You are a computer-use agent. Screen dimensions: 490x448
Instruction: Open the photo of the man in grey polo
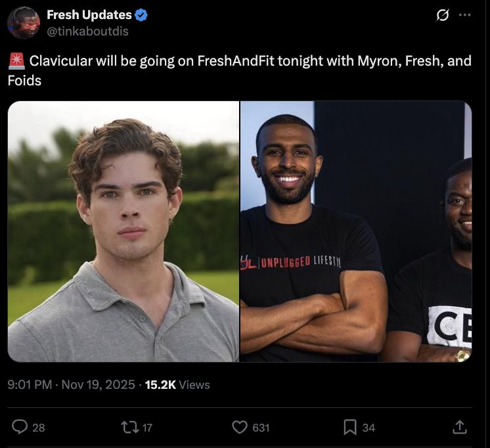pyautogui.click(x=123, y=231)
